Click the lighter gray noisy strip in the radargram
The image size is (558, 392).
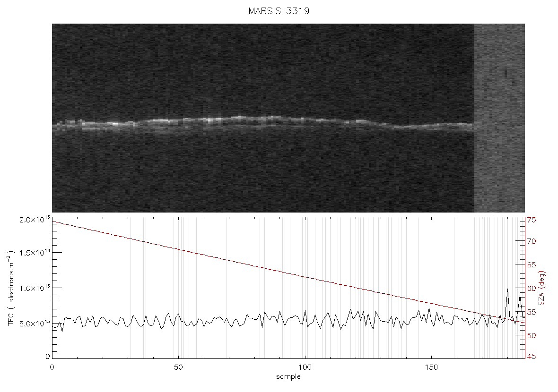pyautogui.click(x=500, y=118)
